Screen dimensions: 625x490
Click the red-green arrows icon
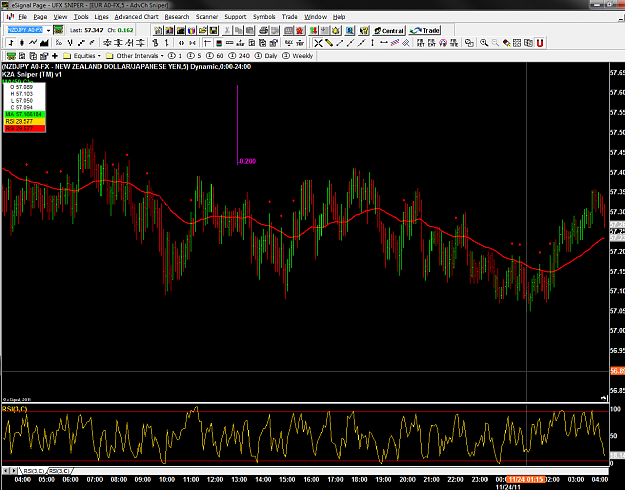coord(314,30)
